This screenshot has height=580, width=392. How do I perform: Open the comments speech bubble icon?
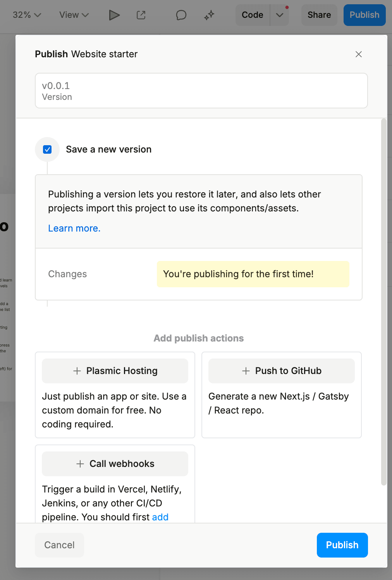181,15
